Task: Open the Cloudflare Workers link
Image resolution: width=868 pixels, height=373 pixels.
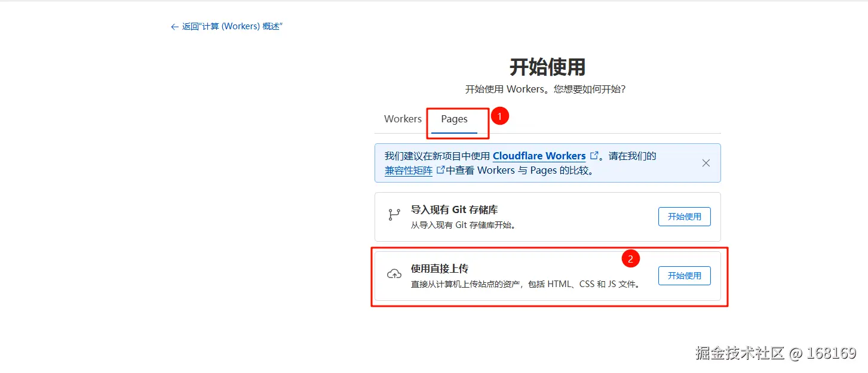Action: point(539,156)
